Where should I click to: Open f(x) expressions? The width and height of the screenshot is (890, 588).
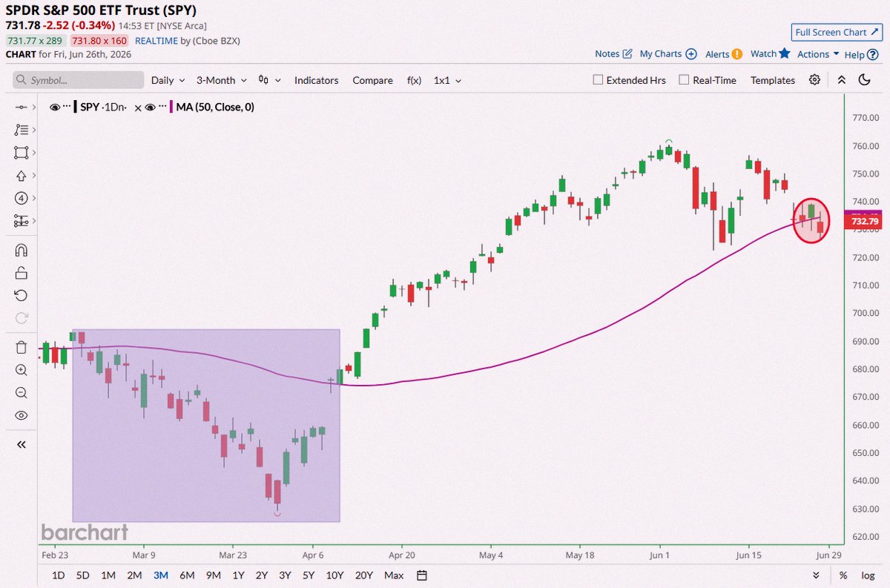pyautogui.click(x=414, y=80)
